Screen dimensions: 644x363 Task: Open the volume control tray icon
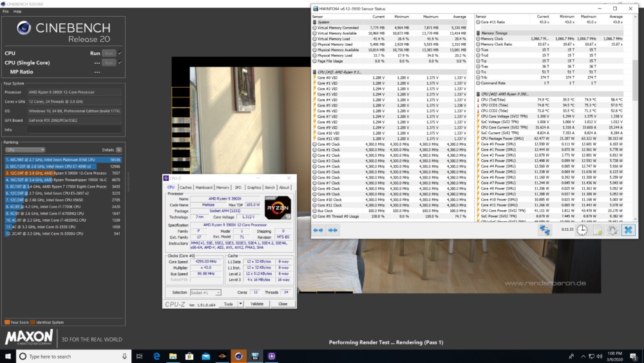pyautogui.click(x=600, y=357)
